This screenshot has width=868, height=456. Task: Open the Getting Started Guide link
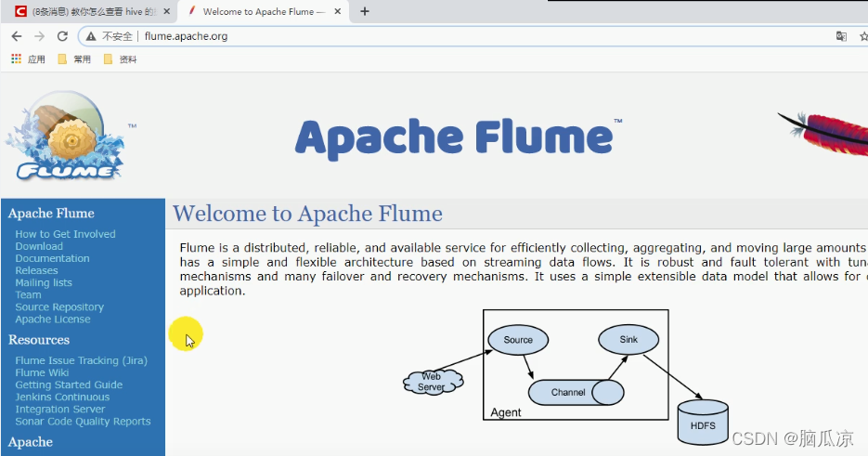(69, 385)
